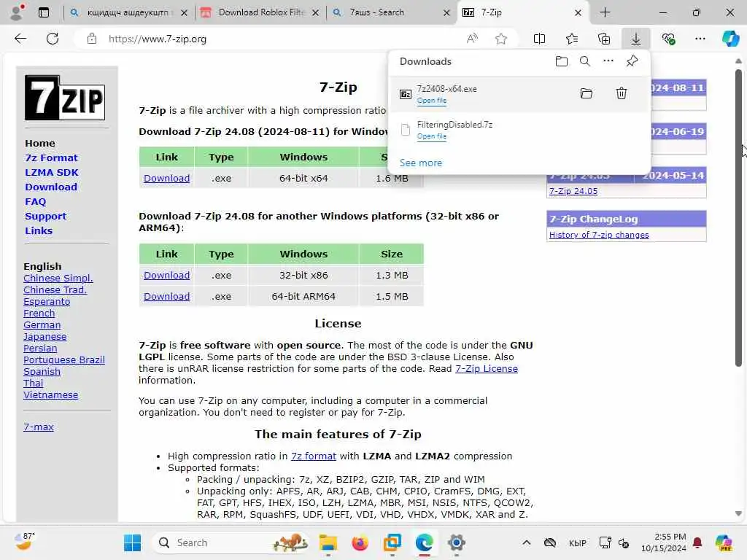Open file FilteringDisabled.7z
This screenshot has width=747, height=560.
tap(432, 136)
